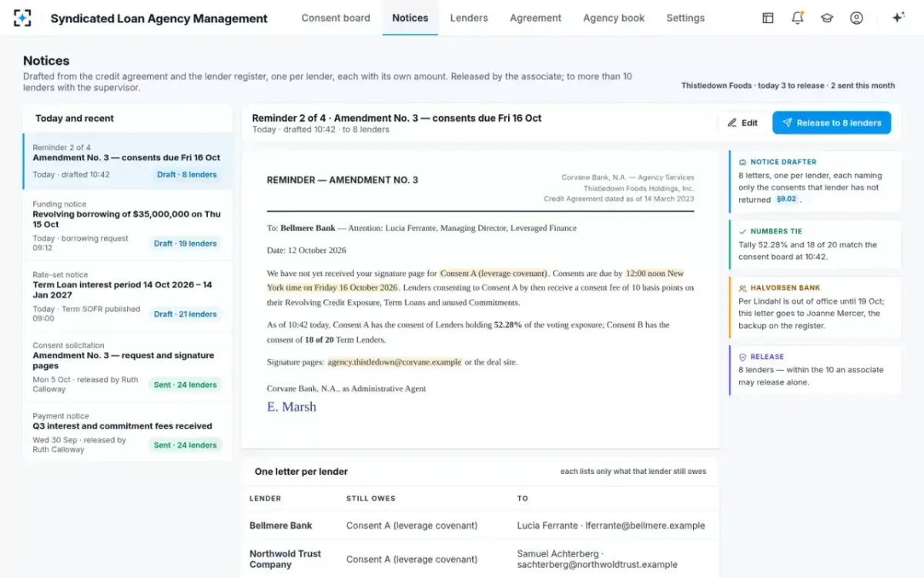This screenshot has width=924, height=578.
Task: Click the TO column header
Action: pos(523,499)
